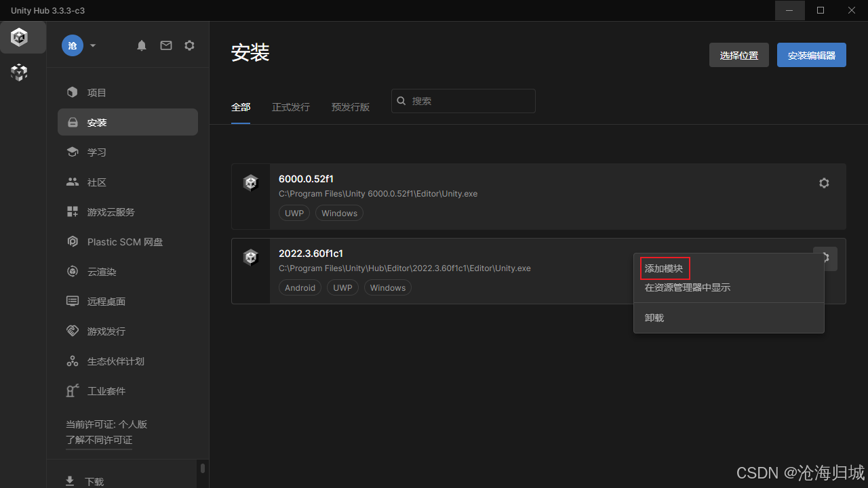Click the 社区 people icon
This screenshot has height=488, width=868.
click(73, 182)
